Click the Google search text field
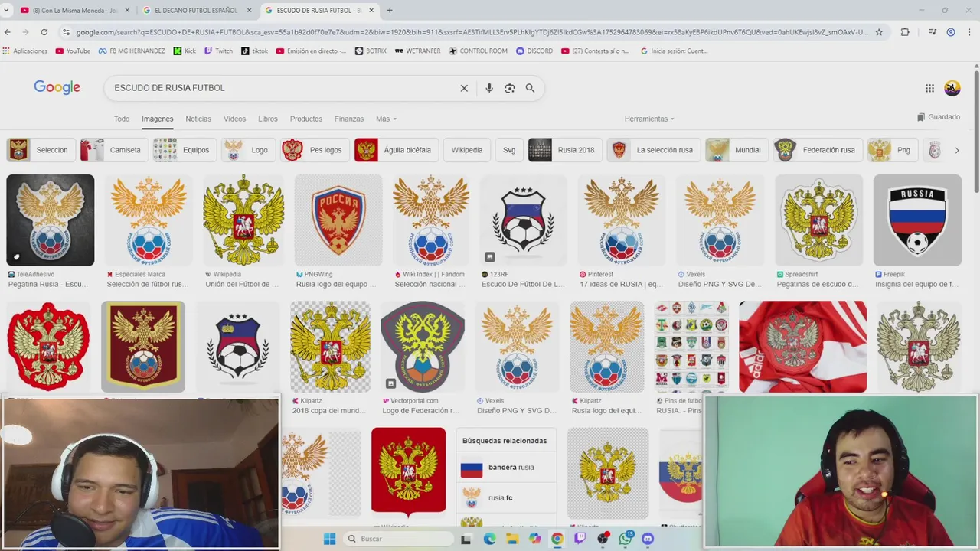The image size is (980, 551). pyautogui.click(x=283, y=88)
